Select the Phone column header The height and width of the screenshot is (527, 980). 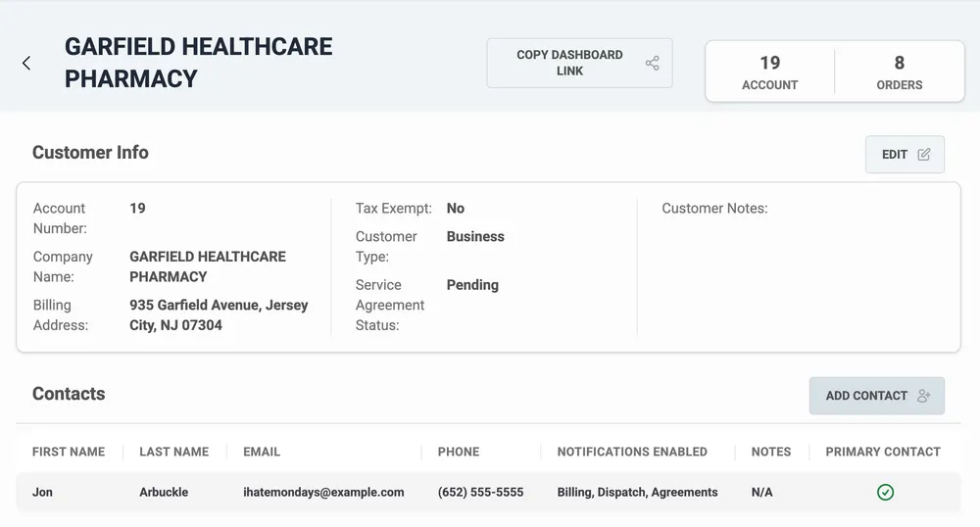click(x=459, y=452)
